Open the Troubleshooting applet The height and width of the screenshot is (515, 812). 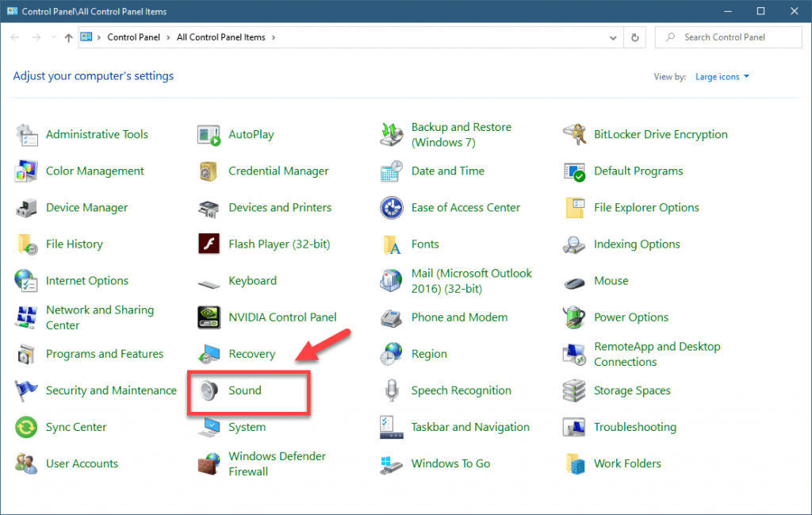click(634, 427)
